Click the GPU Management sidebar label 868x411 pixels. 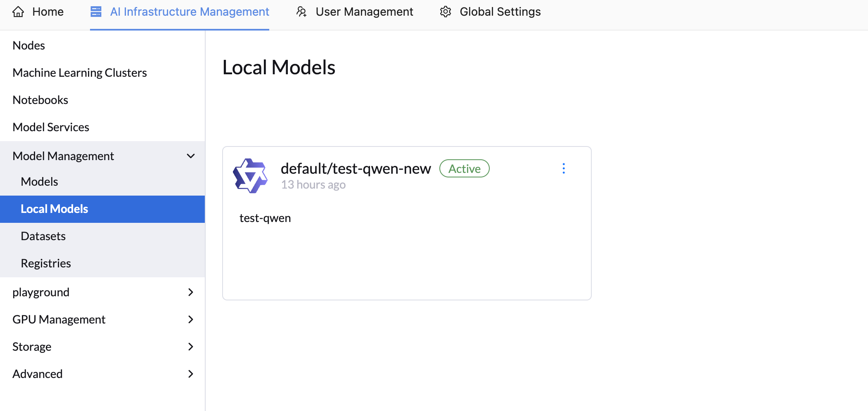pos(59,319)
